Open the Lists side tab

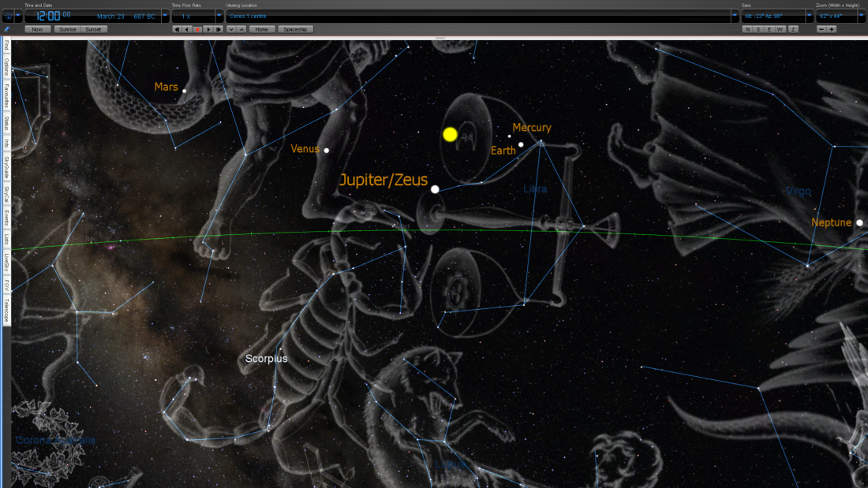(6, 239)
